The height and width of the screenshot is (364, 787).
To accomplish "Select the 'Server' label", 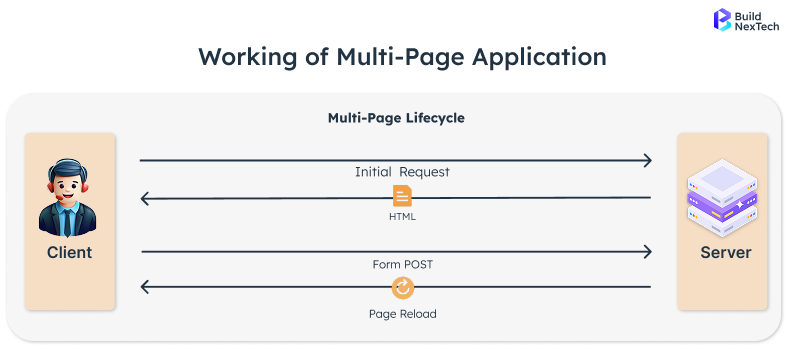I will tap(726, 252).
